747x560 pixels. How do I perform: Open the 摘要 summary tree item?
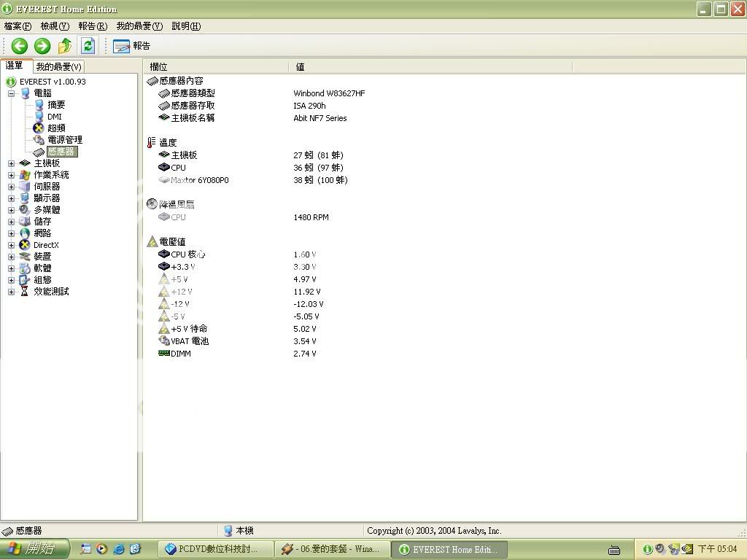coord(55,105)
